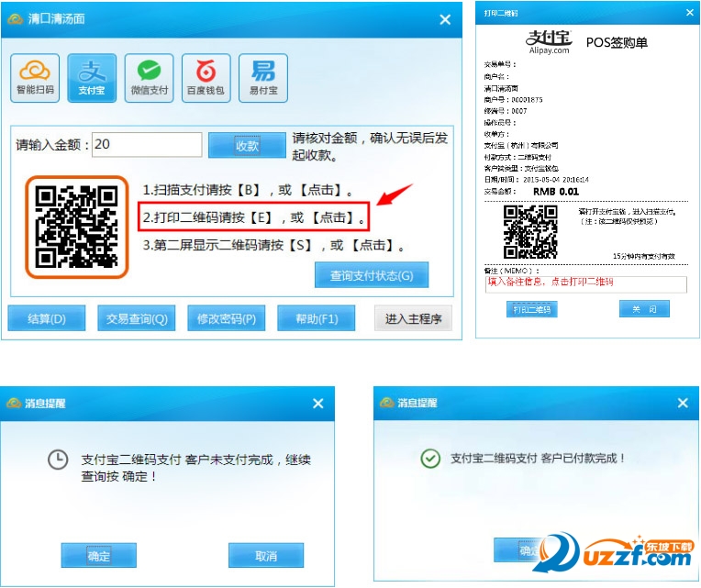Click the Alipay.com logo on the receipt
This screenshot has height=588, width=701.
click(x=549, y=42)
